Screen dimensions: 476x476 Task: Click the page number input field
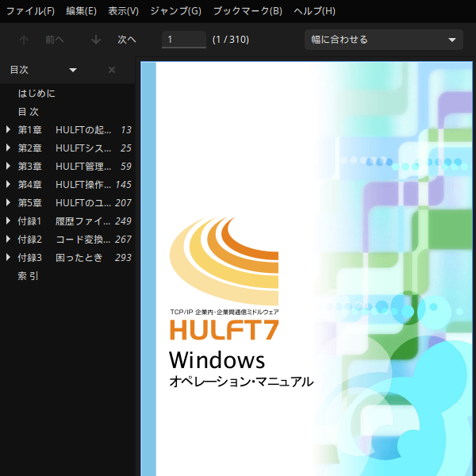(x=184, y=40)
